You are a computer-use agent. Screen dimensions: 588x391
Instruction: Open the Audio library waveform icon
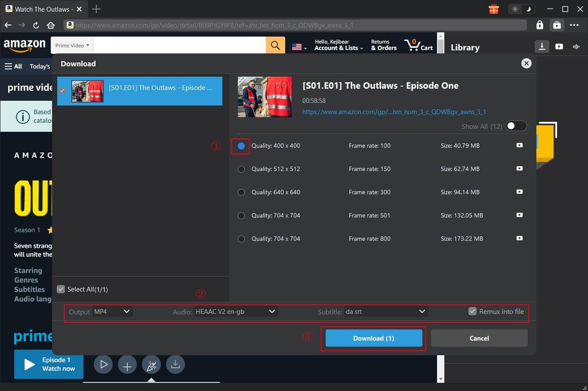point(576,47)
